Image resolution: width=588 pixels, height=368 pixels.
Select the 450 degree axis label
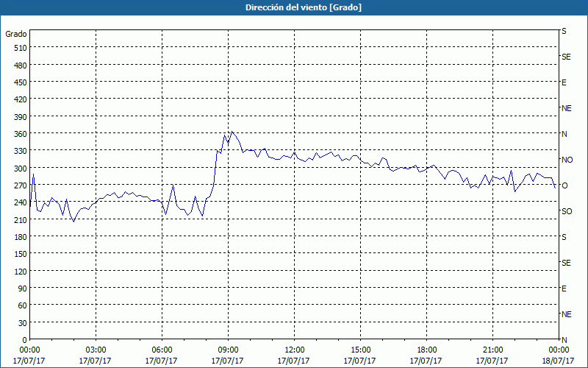point(21,82)
